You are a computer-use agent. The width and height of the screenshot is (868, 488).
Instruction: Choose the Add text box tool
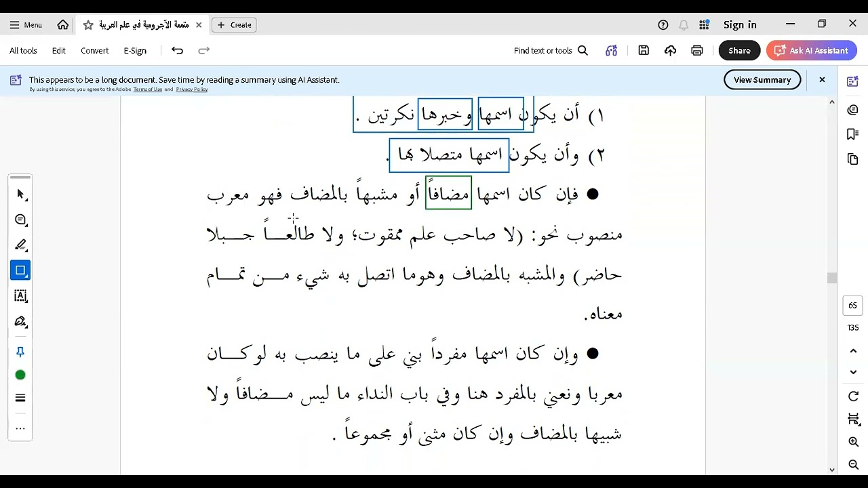coord(20,296)
